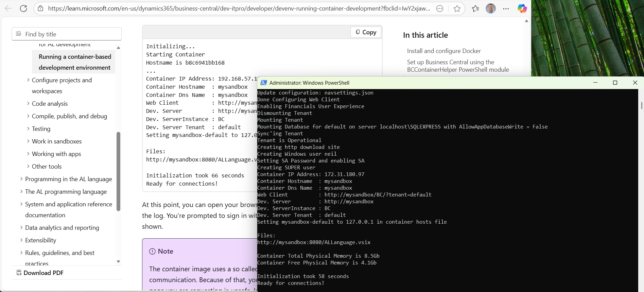This screenshot has height=292, width=644.
Task: Copy the code block contents
Action: click(366, 32)
